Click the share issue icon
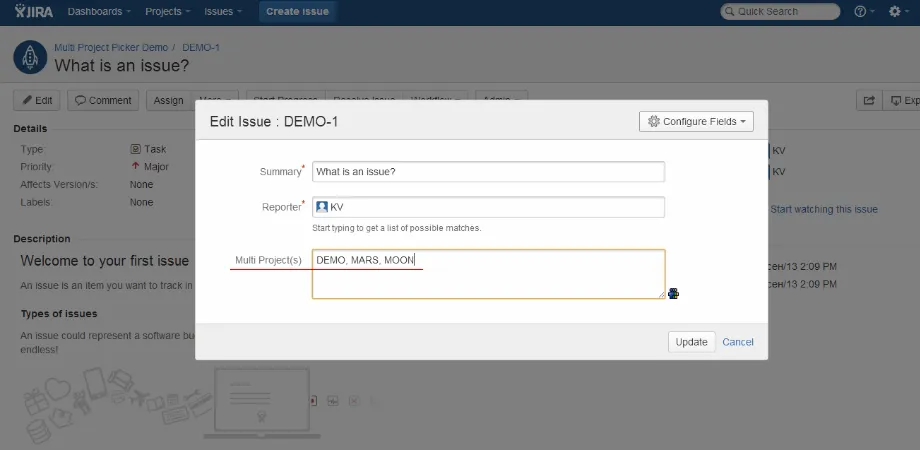920x450 pixels. tap(869, 100)
